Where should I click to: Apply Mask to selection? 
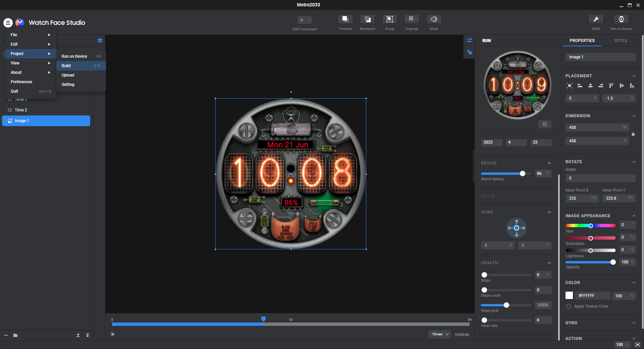click(x=434, y=19)
